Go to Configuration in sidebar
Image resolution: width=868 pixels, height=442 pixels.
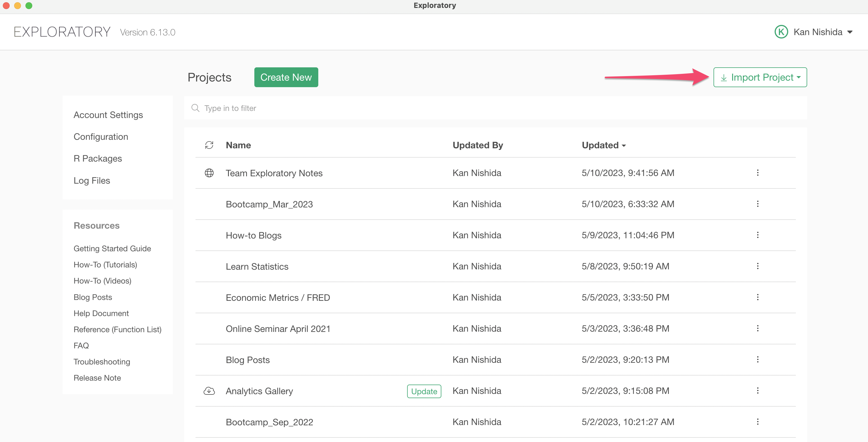[101, 137]
